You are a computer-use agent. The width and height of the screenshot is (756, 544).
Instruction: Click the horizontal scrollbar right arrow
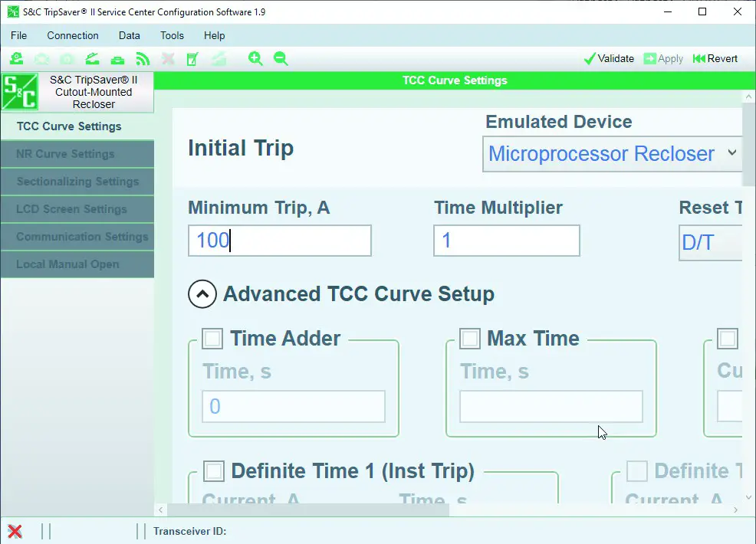(x=735, y=510)
